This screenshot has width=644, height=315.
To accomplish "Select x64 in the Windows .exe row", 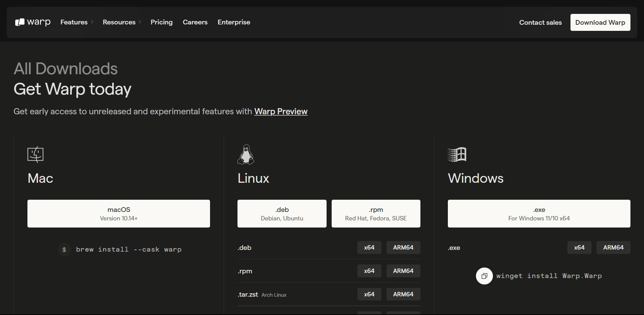I will click(579, 248).
